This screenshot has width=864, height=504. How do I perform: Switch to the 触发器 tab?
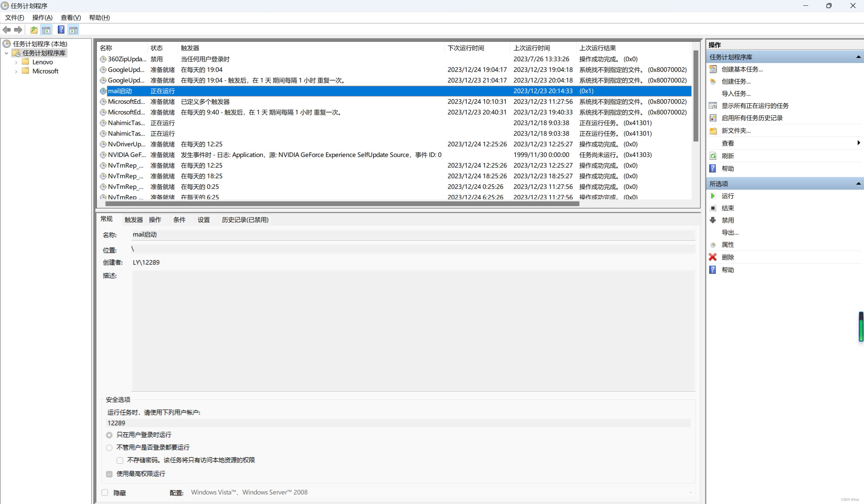(133, 220)
